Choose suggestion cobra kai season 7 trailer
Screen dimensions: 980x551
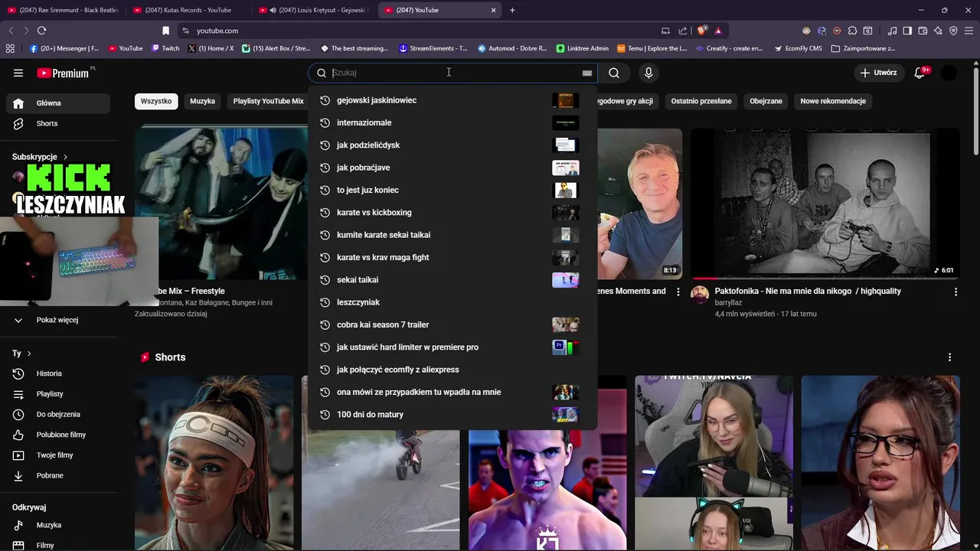pyautogui.click(x=452, y=324)
